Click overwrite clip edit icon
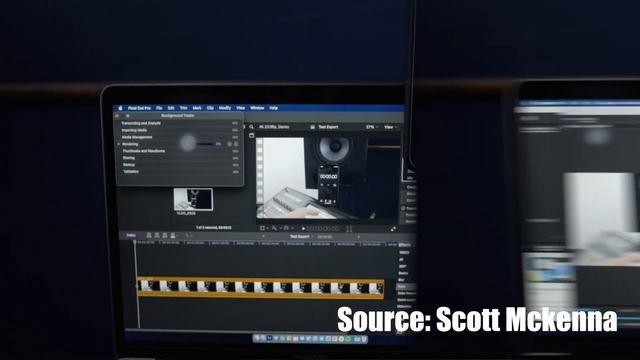 pyautogui.click(x=173, y=236)
